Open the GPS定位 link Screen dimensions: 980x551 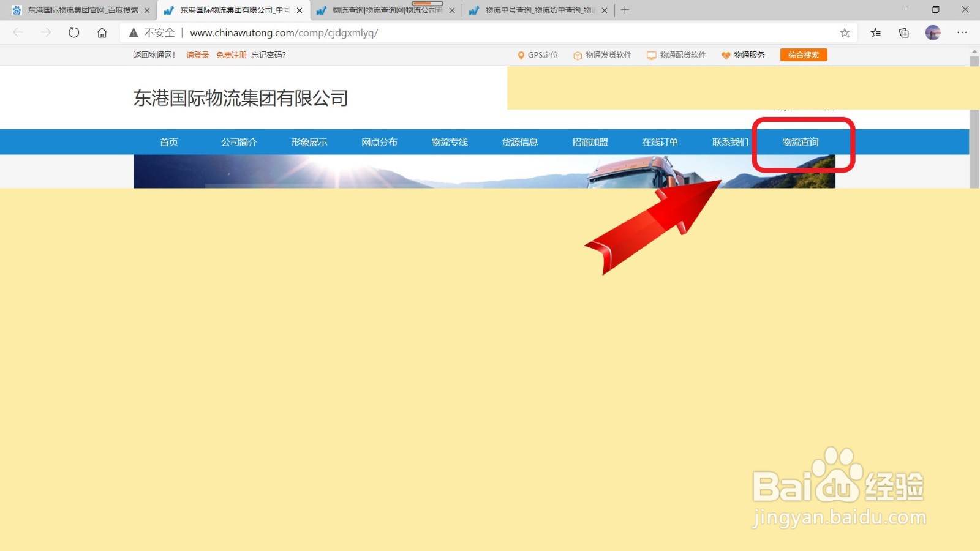click(x=538, y=55)
